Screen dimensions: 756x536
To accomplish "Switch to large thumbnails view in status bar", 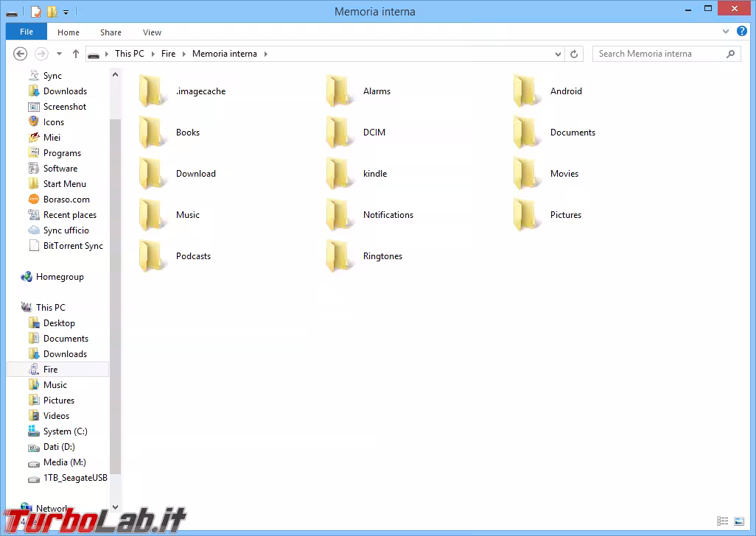I will click(x=738, y=521).
